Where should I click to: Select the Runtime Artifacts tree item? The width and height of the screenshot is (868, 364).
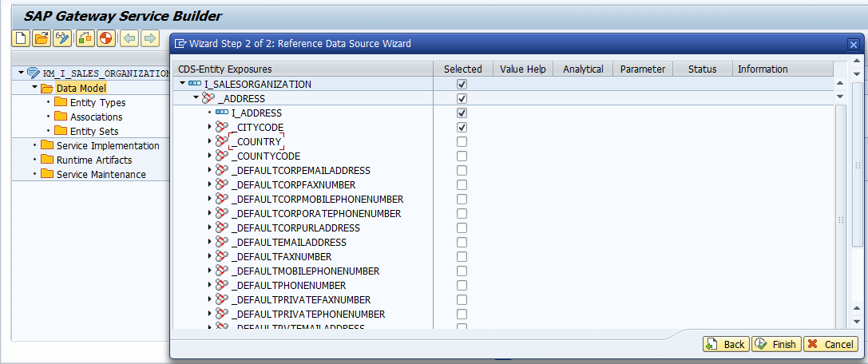[x=94, y=160]
